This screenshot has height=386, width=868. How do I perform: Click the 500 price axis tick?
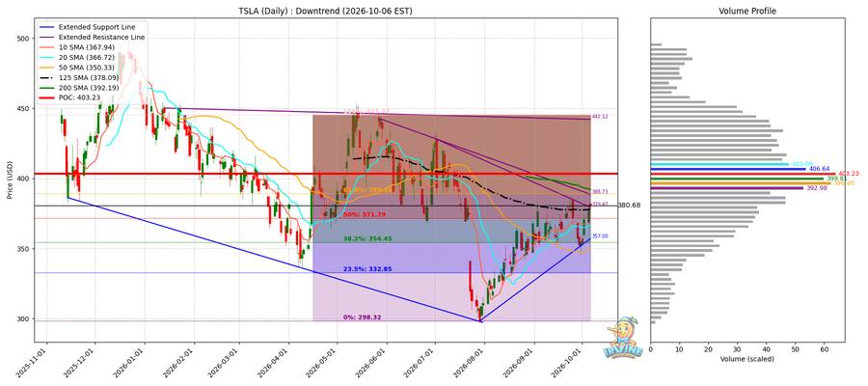[25, 39]
